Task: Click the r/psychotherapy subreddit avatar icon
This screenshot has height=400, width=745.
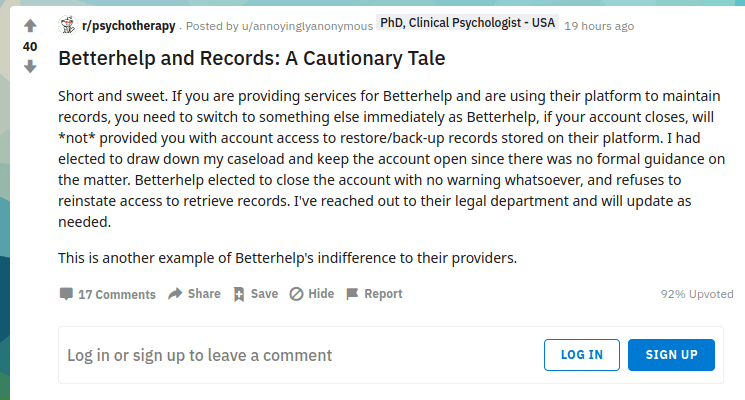Action: coord(68,25)
